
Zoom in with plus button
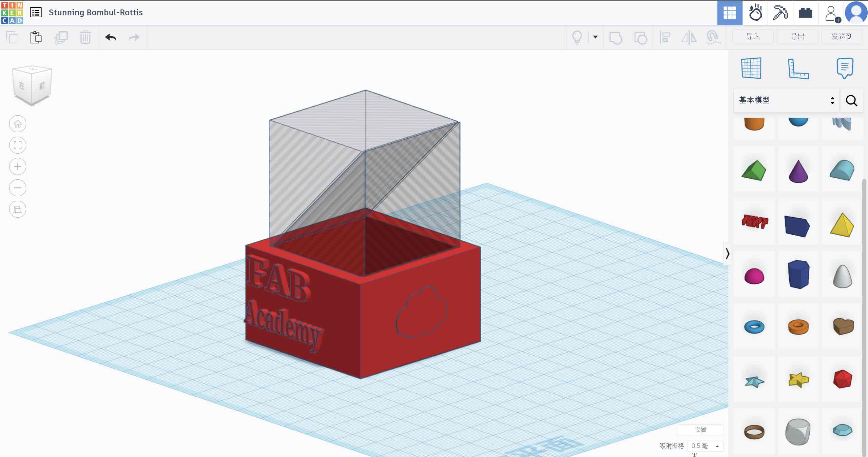tap(18, 167)
